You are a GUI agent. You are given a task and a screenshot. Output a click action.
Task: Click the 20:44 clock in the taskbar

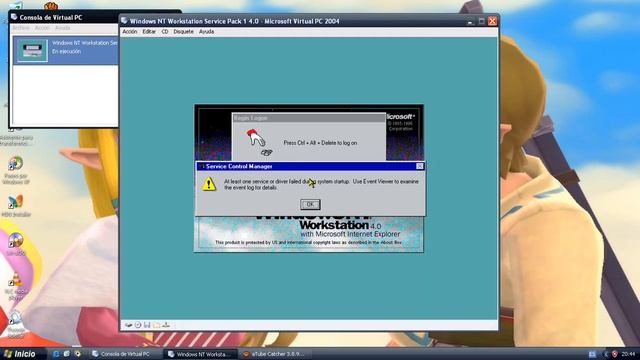pyautogui.click(x=629, y=354)
